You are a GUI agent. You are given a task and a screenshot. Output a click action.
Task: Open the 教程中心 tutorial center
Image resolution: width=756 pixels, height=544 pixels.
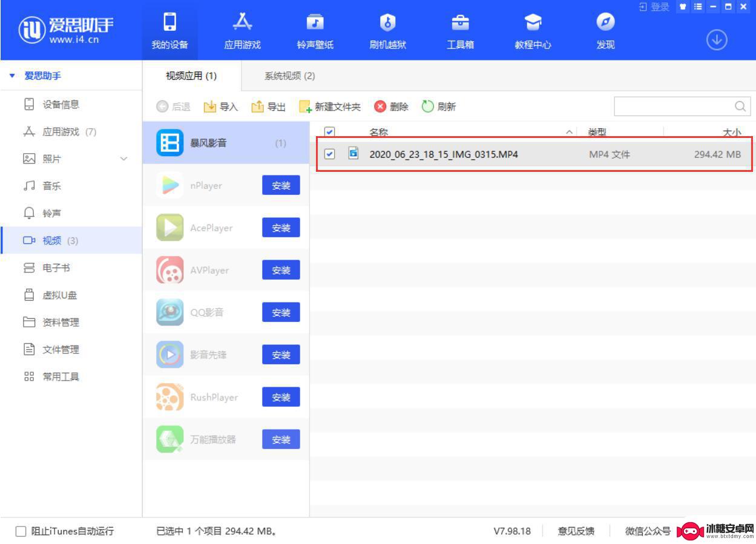tap(533, 31)
